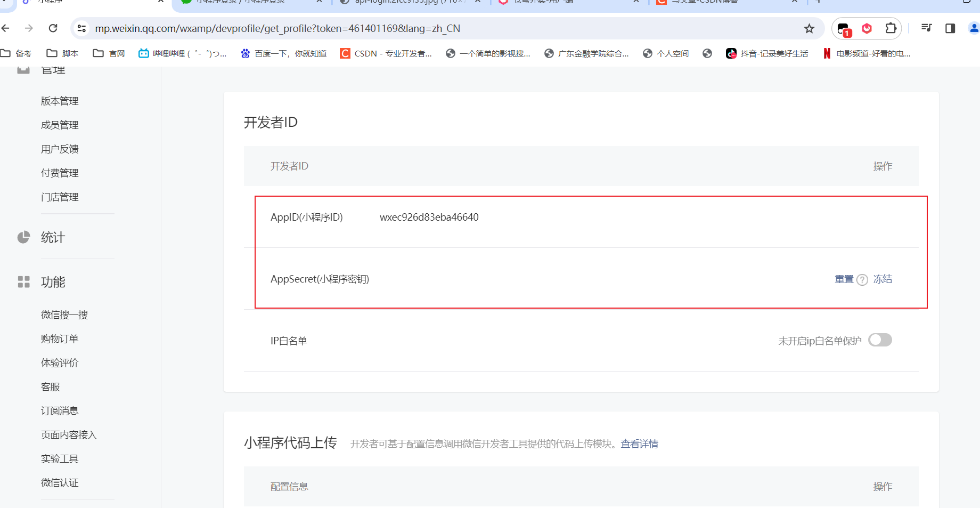Open the 功能 sidebar section
980x508 pixels.
click(x=53, y=282)
